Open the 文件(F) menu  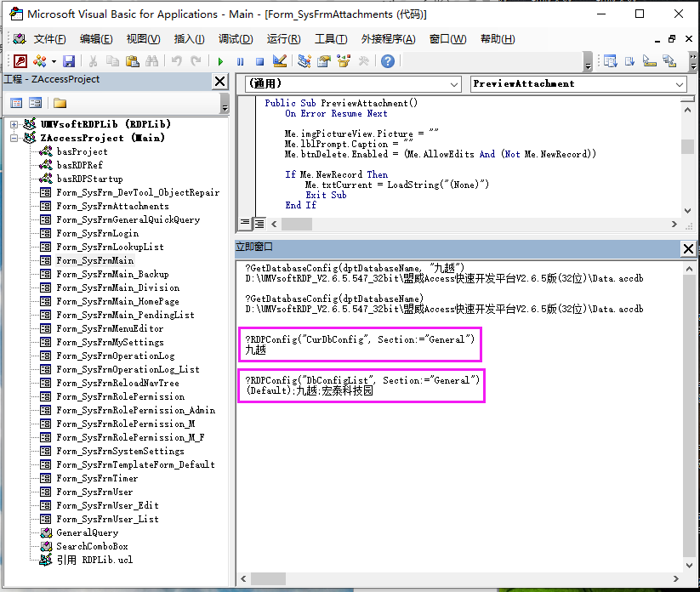tap(49, 39)
